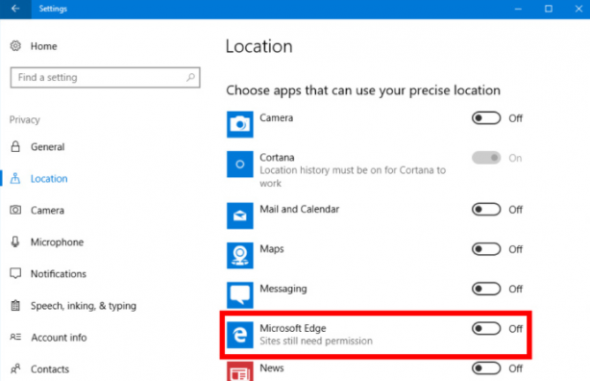590x381 pixels.
Task: Close the Settings window
Action: [579, 9]
